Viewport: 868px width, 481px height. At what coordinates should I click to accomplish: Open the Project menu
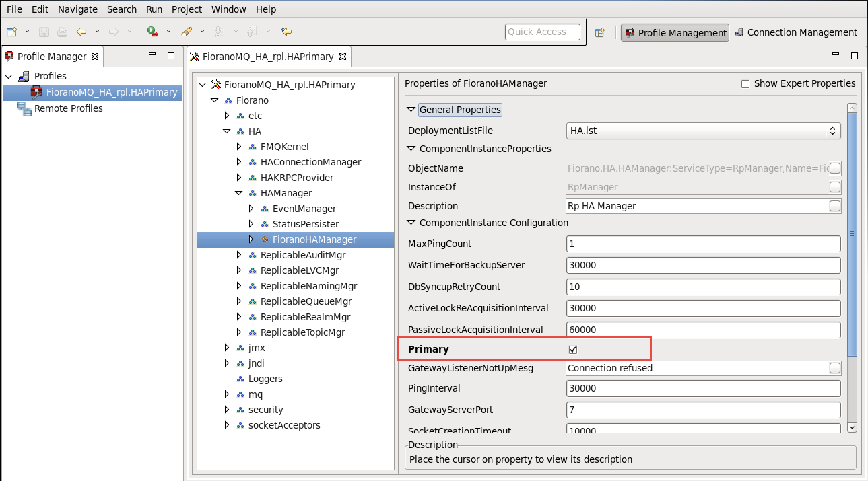click(187, 9)
